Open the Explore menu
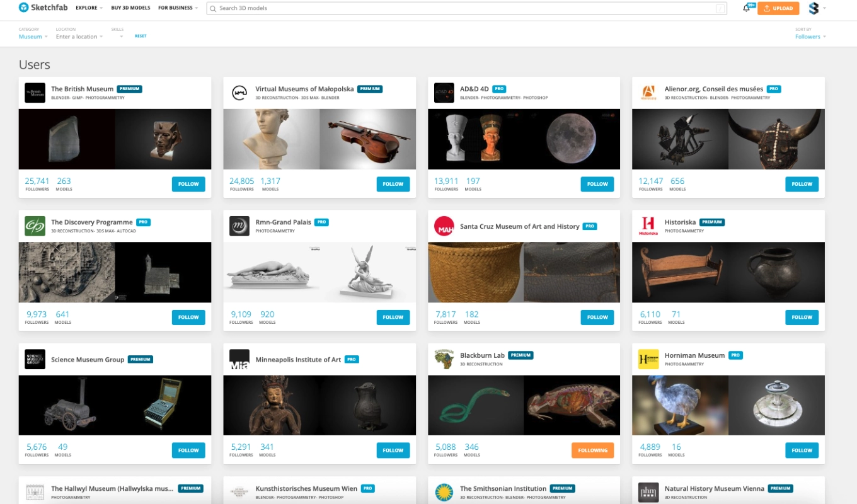Viewport: 857px width, 504px height. tap(89, 8)
